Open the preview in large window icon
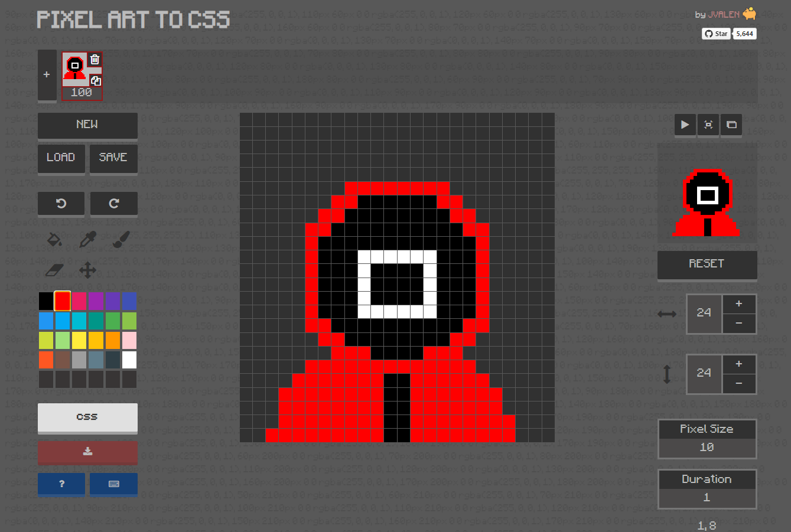The height and width of the screenshot is (532, 791). 731,125
